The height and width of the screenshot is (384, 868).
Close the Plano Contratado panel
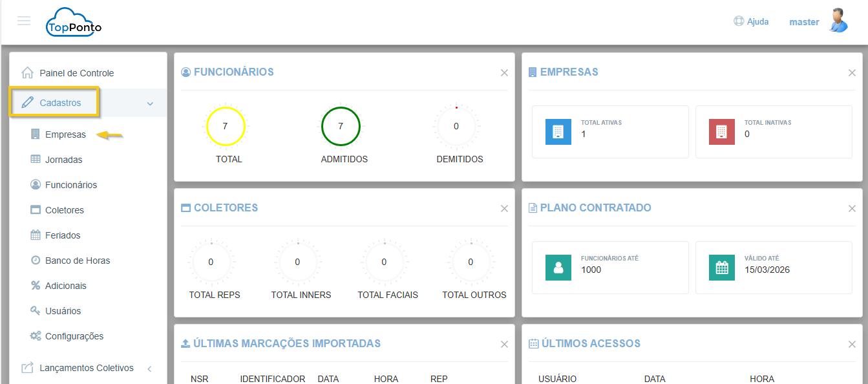point(851,209)
